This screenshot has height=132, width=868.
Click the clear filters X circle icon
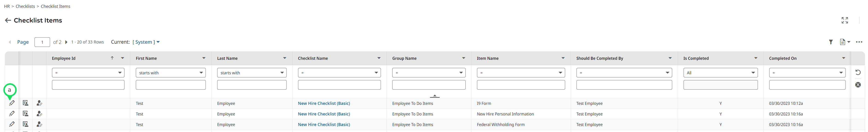point(858,85)
